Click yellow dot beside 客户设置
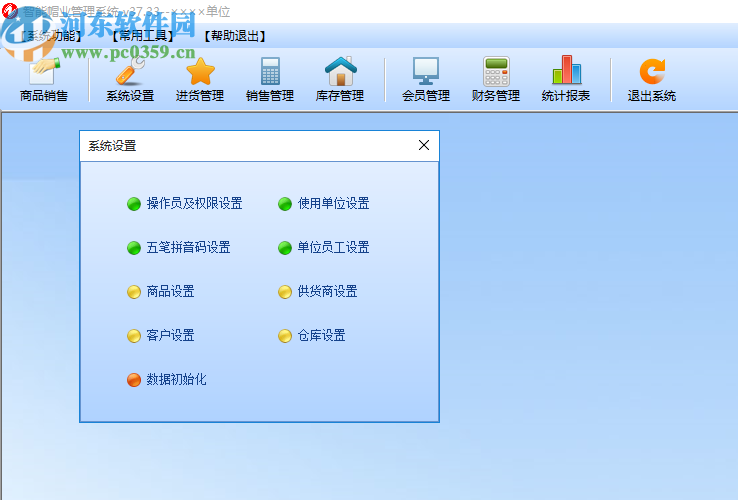This screenshot has height=500, width=738. pos(134,336)
